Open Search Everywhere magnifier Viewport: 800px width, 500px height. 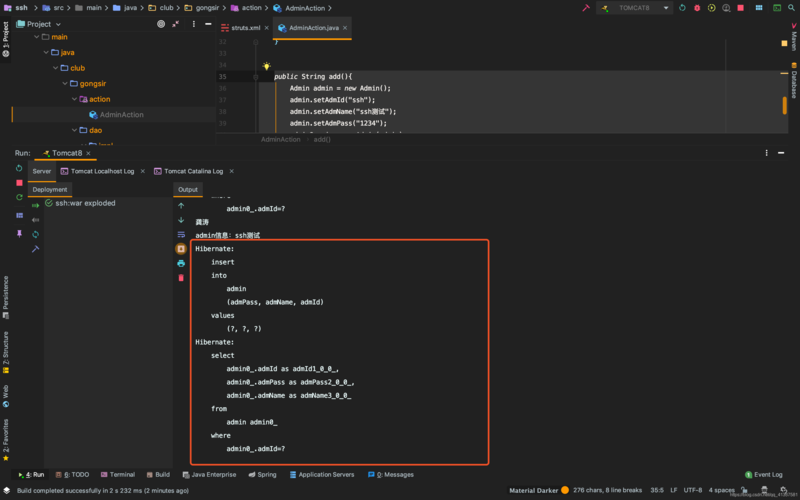(x=791, y=8)
